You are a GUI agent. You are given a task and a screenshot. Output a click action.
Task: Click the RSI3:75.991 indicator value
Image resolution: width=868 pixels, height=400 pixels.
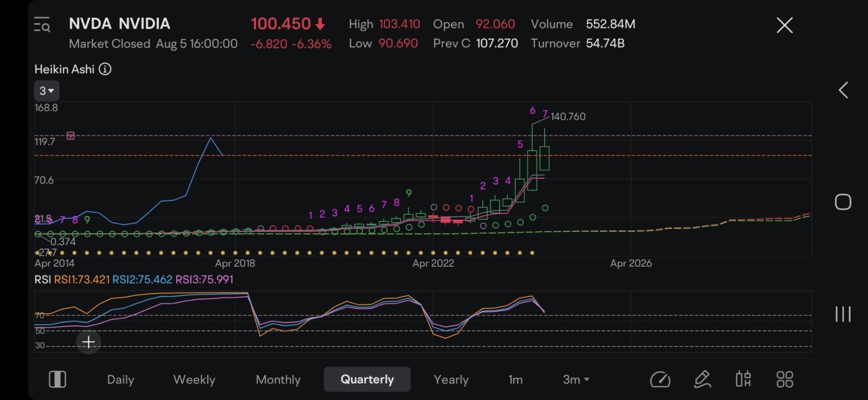click(205, 280)
